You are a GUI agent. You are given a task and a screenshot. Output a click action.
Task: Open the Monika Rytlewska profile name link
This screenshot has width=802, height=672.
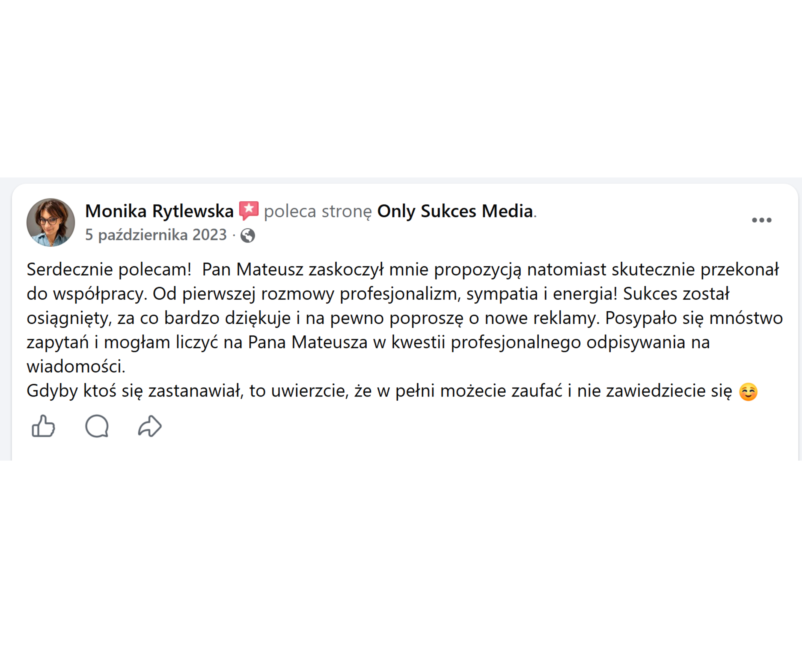159,211
